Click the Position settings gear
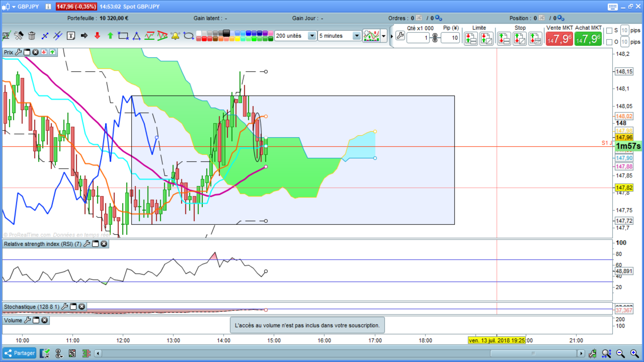644x362 pixels. tap(560, 18)
